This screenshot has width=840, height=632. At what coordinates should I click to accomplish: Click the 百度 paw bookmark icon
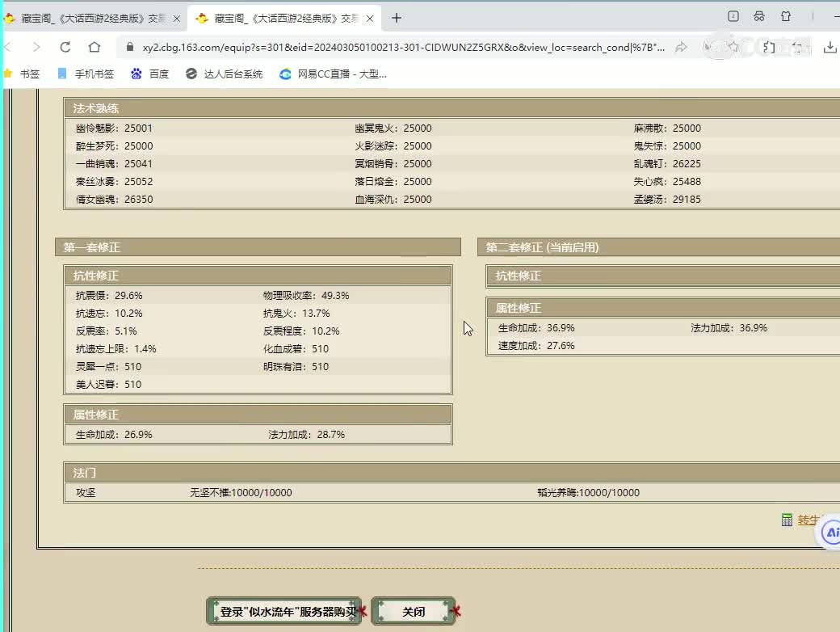pos(136,74)
